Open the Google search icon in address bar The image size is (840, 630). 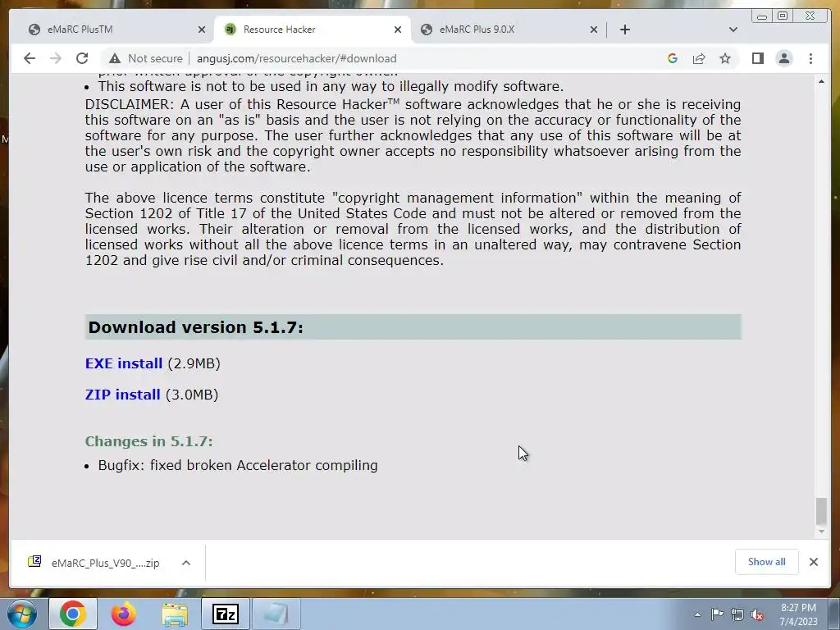pos(673,58)
